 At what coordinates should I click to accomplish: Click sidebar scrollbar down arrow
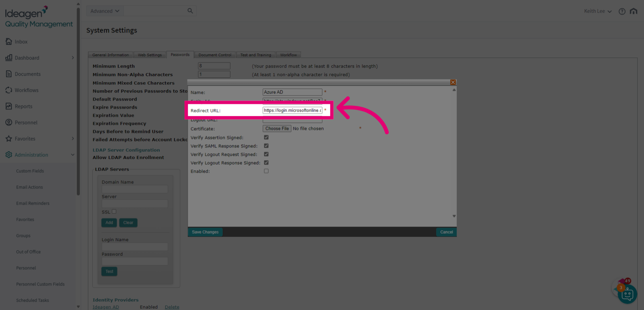78,306
